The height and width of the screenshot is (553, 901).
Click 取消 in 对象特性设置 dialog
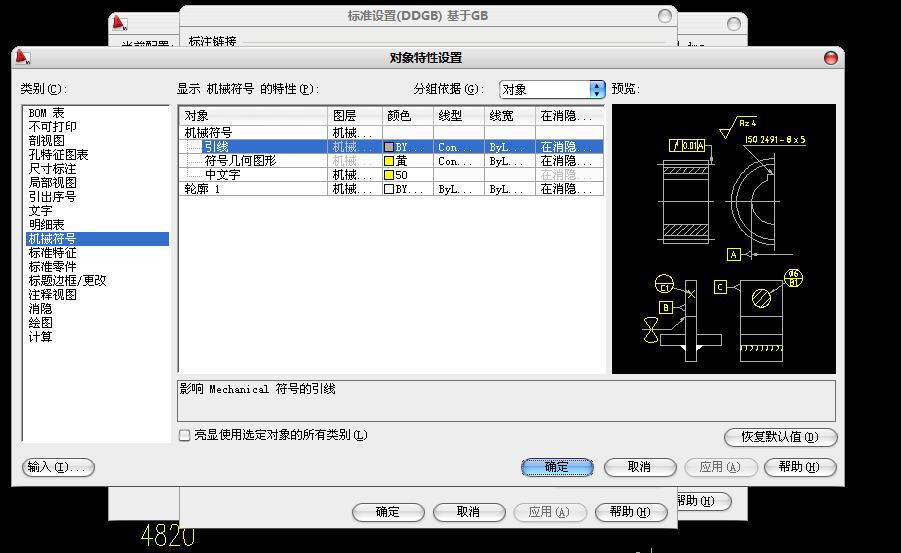(640, 467)
